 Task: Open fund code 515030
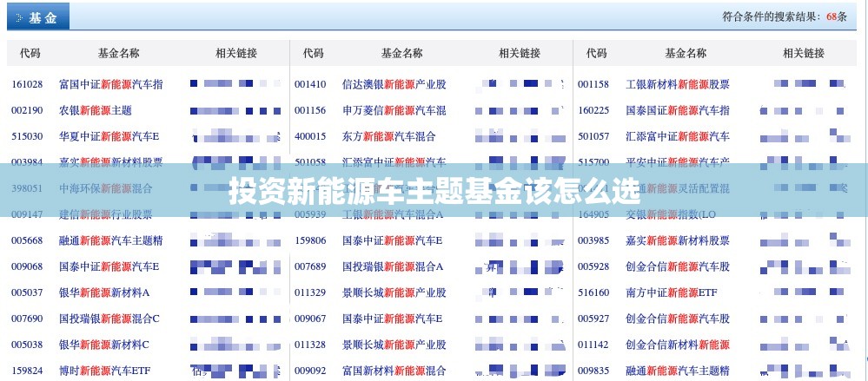pos(27,136)
